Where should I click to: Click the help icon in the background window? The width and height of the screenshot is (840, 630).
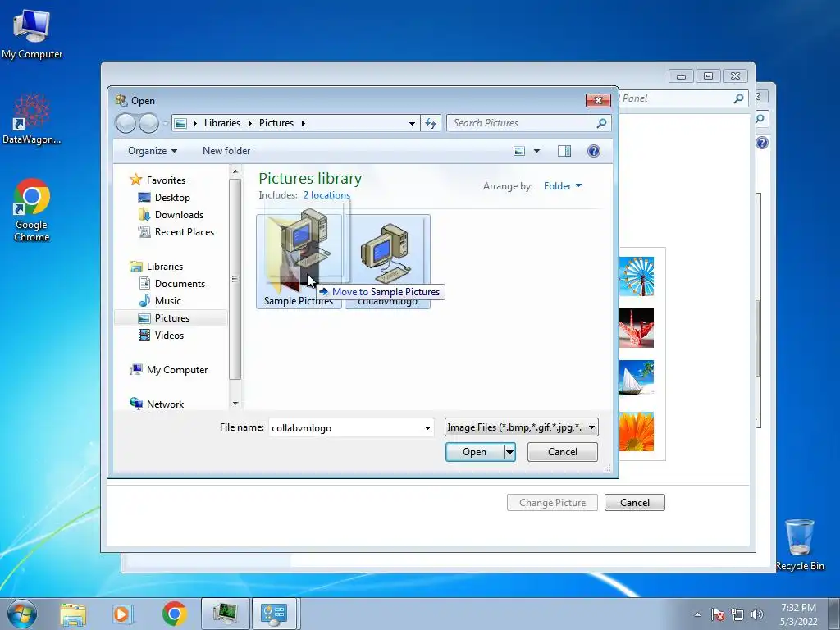pyautogui.click(x=762, y=143)
